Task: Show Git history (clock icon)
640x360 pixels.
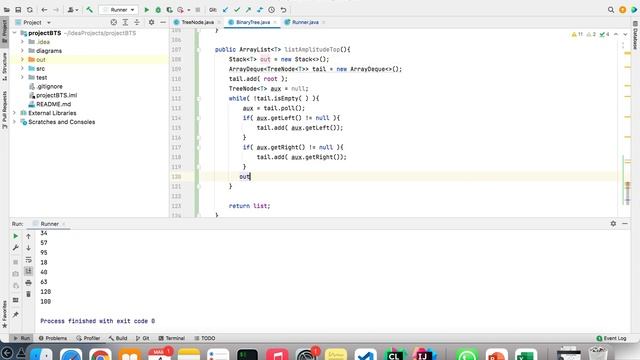Action: pos(271,10)
